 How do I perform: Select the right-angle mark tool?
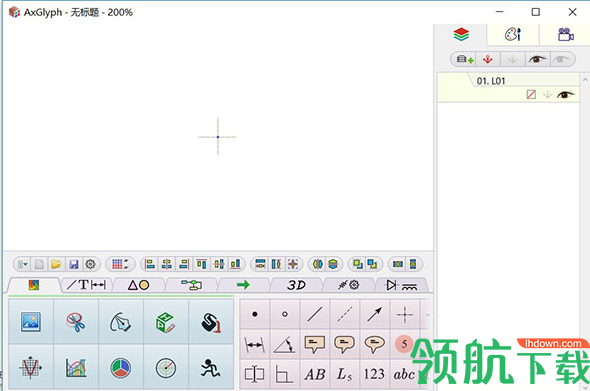pyautogui.click(x=284, y=374)
